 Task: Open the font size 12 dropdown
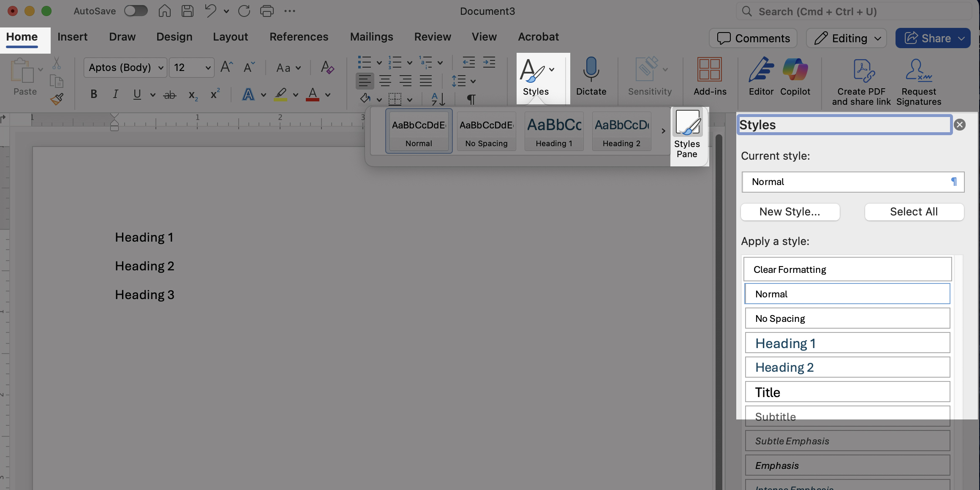click(x=208, y=68)
